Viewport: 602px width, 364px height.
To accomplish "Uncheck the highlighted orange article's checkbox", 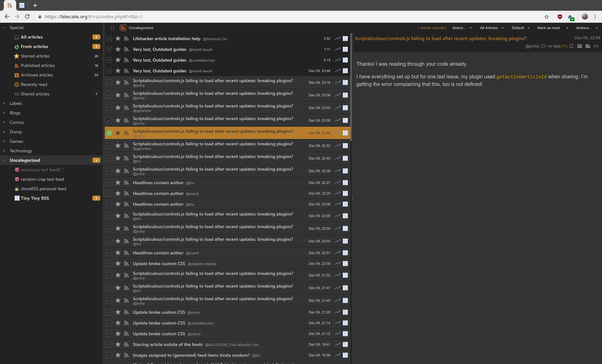I will point(109,133).
